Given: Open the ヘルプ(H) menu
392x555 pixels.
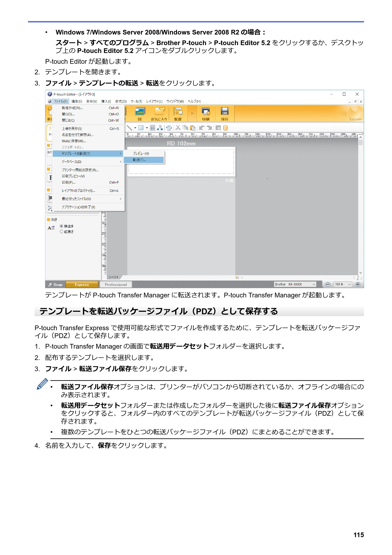Looking at the screenshot, I should (194, 102).
